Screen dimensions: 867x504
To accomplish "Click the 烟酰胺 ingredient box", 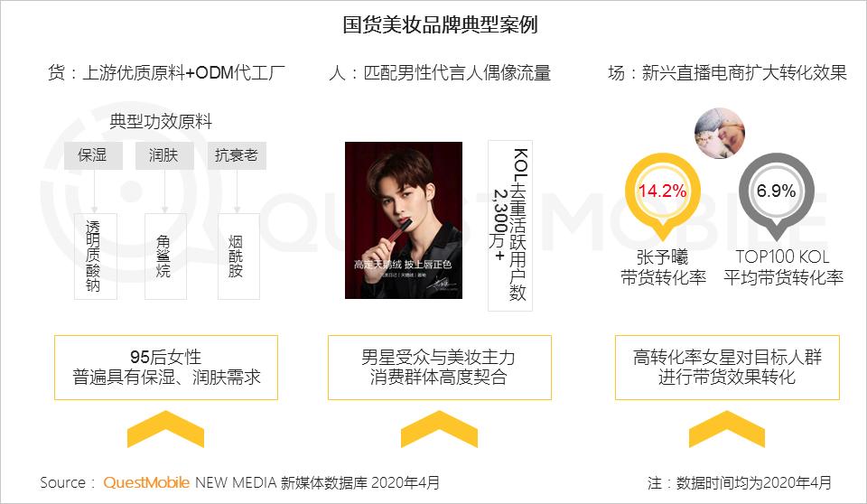I will pos(238,257).
